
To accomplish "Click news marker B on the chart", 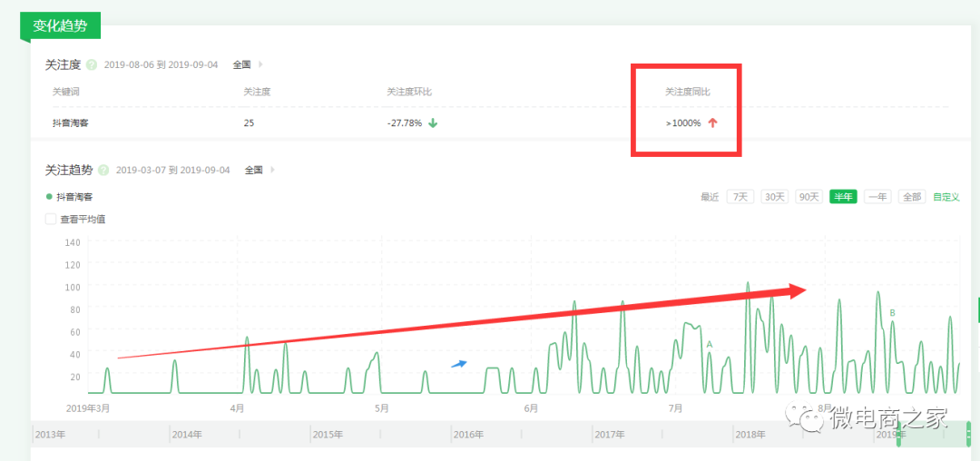I will [893, 312].
